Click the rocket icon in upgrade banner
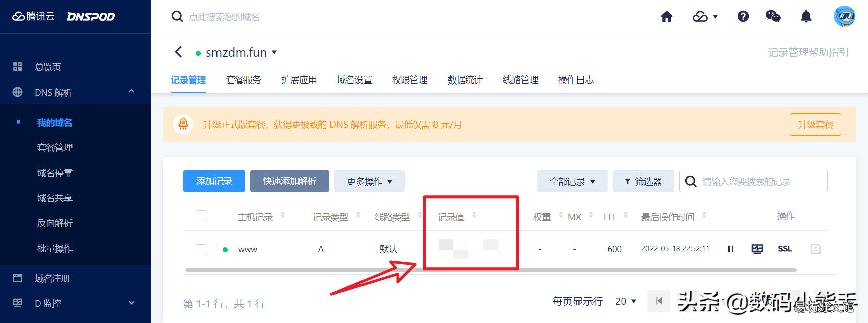Viewport: 868px width, 323px height. (183, 124)
